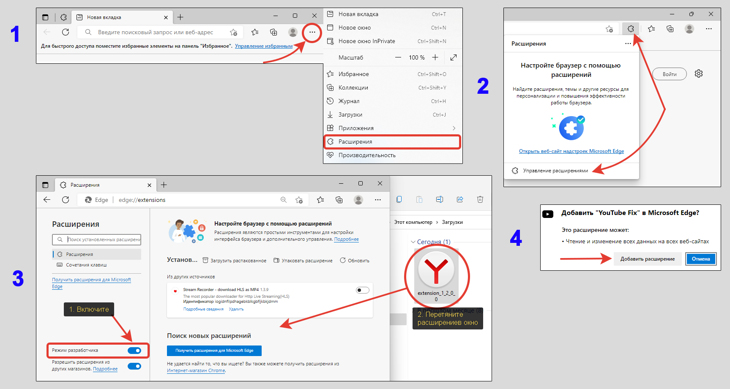Click Favorites star icon in the Новая вкладка window toolbar
This screenshot has width=730, height=389.
coord(255,32)
